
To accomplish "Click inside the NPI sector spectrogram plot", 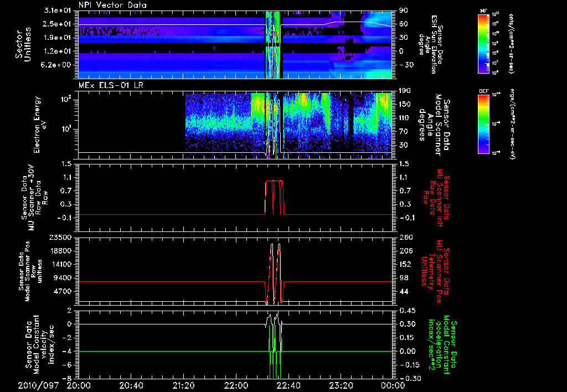I will [235, 45].
